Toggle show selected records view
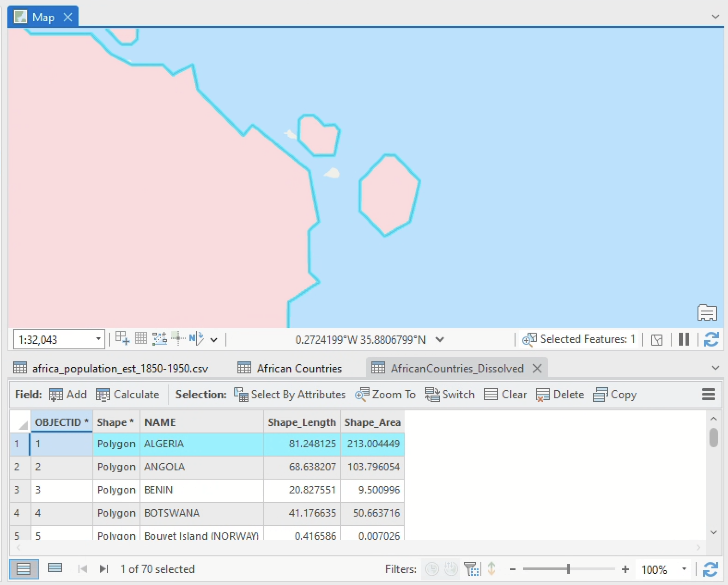The height and width of the screenshot is (585, 728). coord(55,568)
